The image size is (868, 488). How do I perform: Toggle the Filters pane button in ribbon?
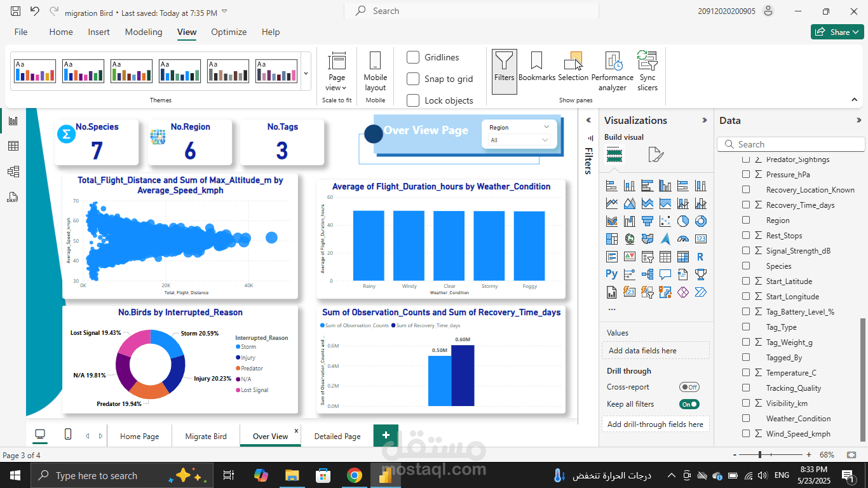(504, 72)
